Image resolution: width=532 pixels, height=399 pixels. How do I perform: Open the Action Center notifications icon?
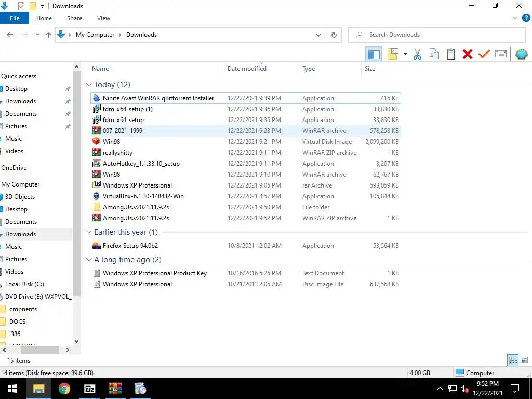[x=515, y=389]
